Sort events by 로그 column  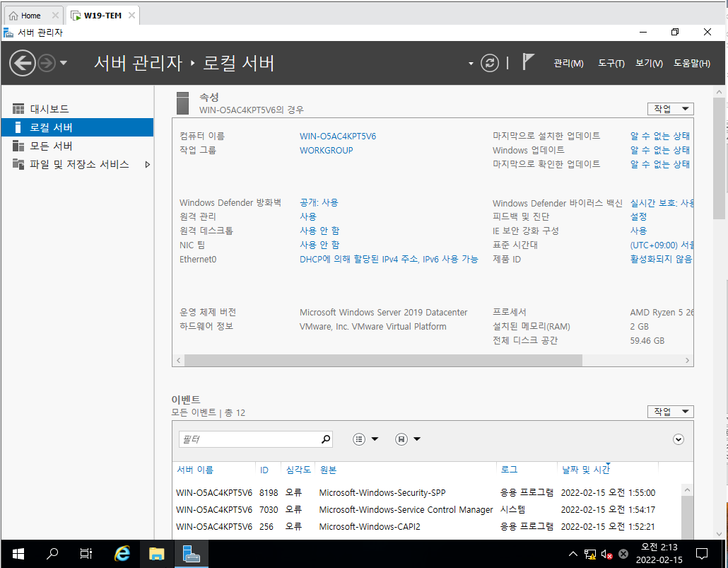pos(509,470)
